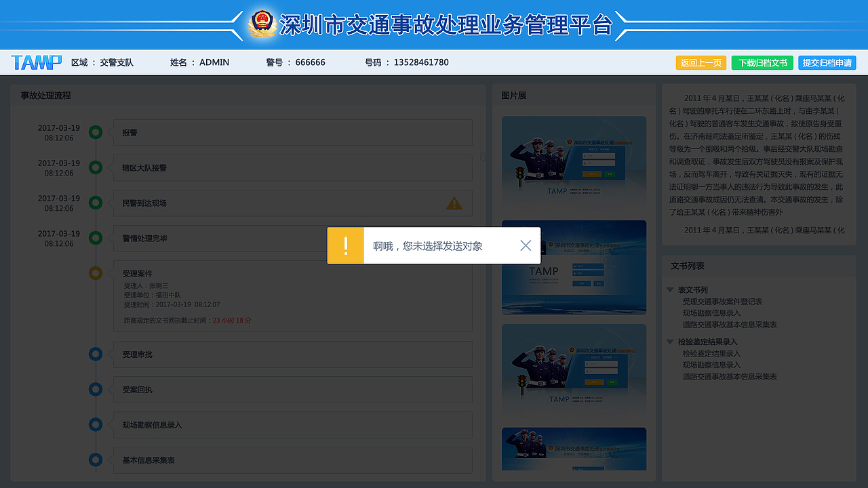
Task: Click the blue circle marker for 受案回执
Action: click(x=96, y=389)
